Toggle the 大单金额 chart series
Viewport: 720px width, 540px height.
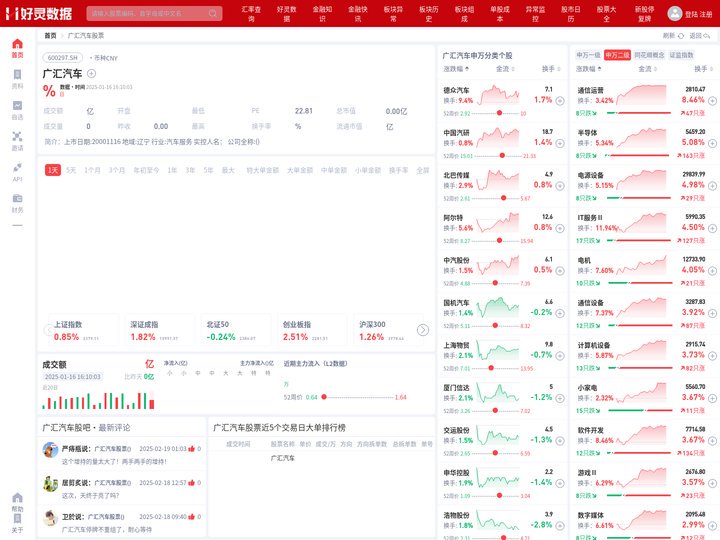click(300, 170)
